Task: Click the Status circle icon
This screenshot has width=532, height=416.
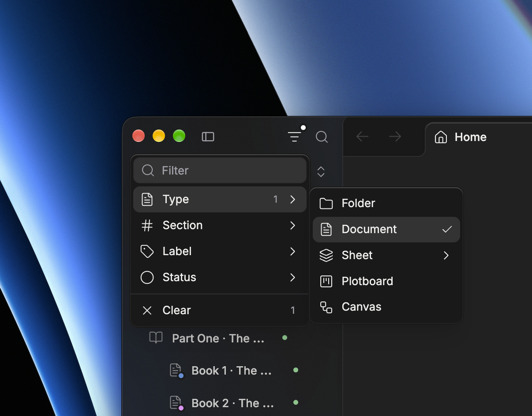Action: pyautogui.click(x=147, y=277)
